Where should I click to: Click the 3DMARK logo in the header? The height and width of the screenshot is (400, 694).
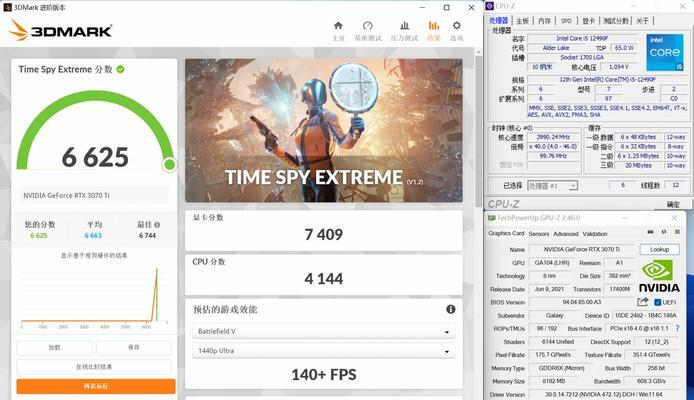click(x=61, y=31)
